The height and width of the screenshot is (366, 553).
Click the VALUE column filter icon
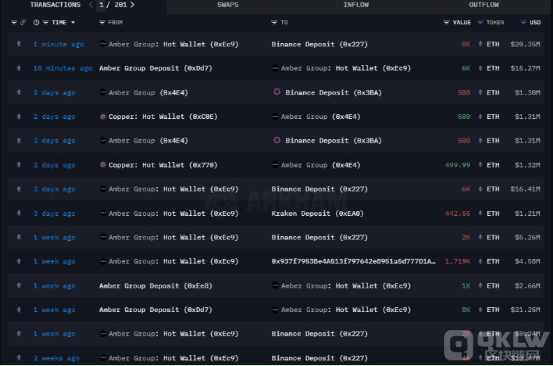[446, 23]
